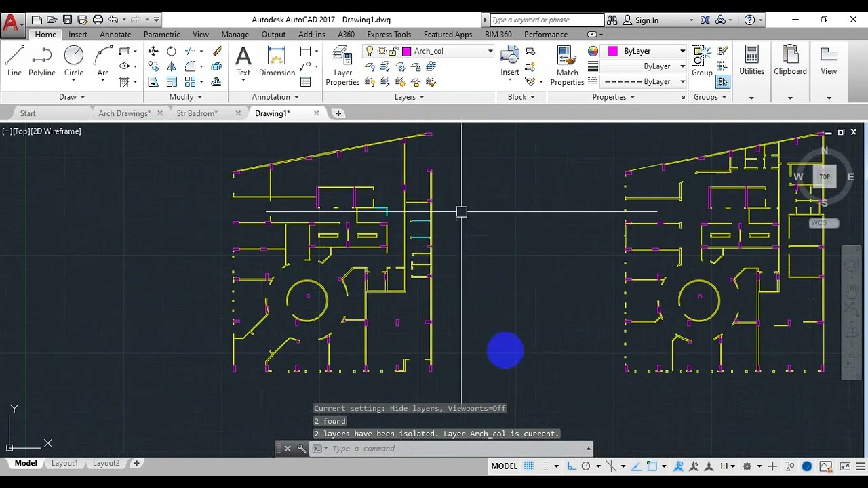
Task: Toggle isometric drafting in status bar
Action: (x=611, y=466)
